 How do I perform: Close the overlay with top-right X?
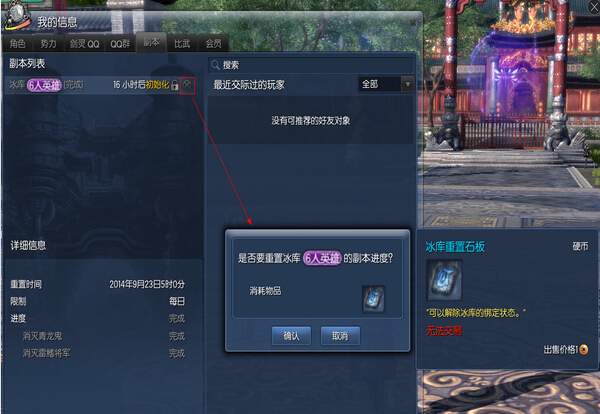(x=594, y=6)
